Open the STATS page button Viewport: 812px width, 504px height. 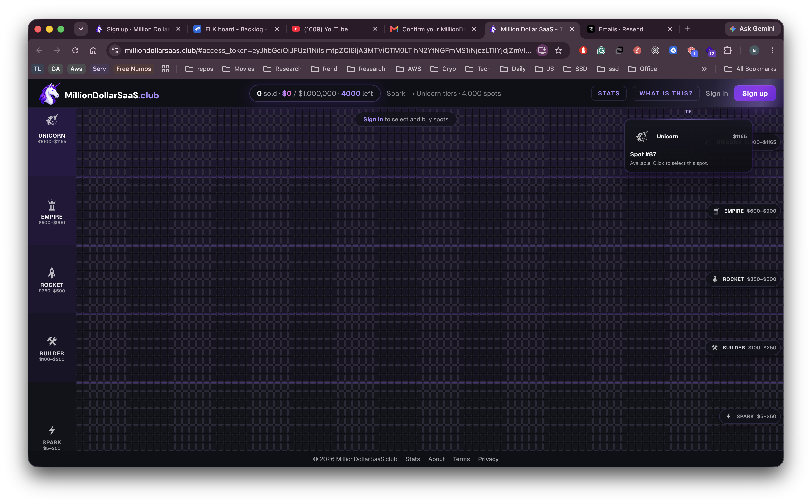coord(608,94)
